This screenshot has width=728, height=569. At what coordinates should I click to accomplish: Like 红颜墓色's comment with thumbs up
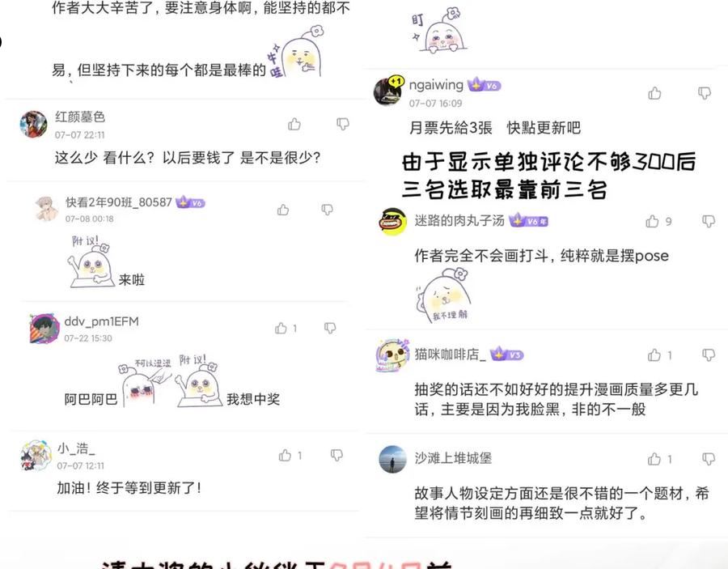294,124
